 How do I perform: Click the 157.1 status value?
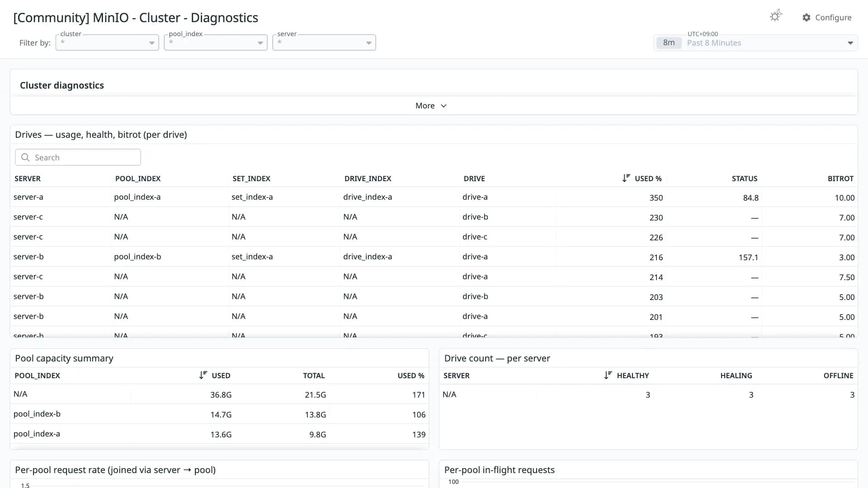click(x=748, y=258)
